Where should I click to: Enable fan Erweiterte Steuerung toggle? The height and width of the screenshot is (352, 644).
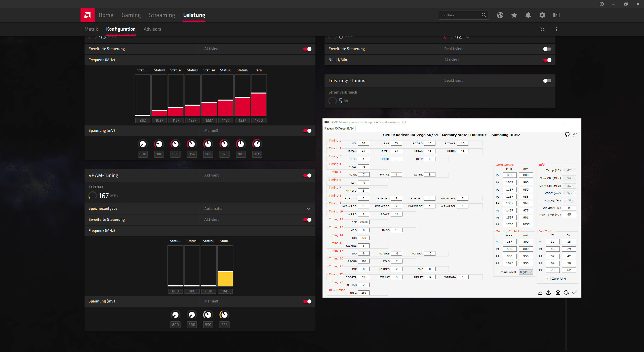(547, 49)
